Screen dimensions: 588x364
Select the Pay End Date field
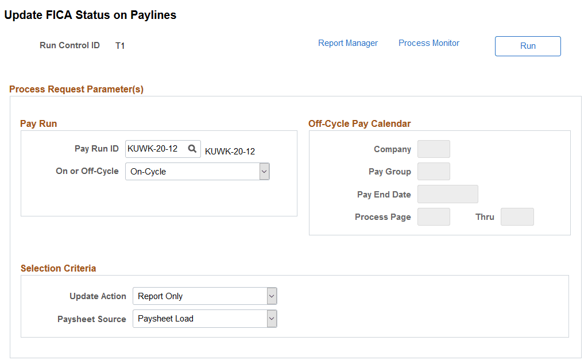tap(447, 194)
